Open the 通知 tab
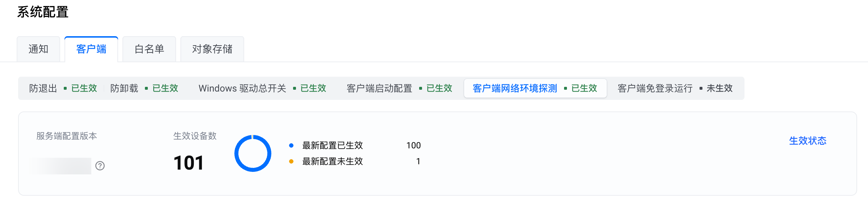The width and height of the screenshot is (868, 199). [x=38, y=49]
